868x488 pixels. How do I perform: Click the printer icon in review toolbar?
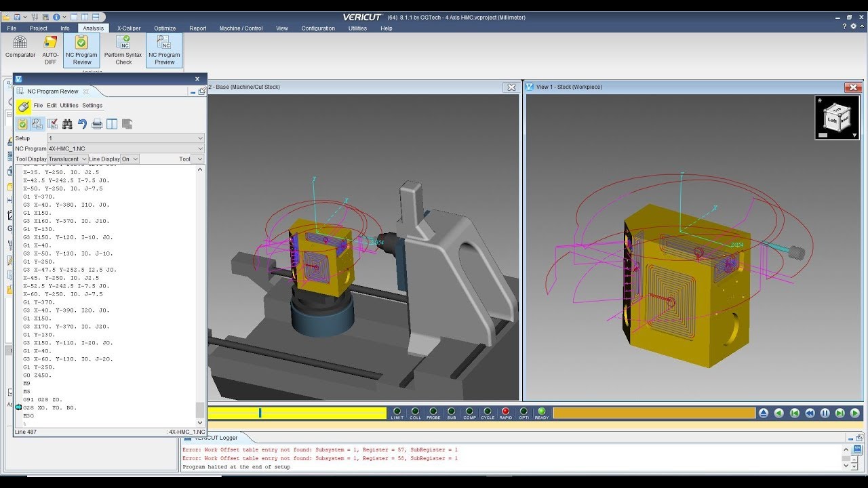(97, 124)
